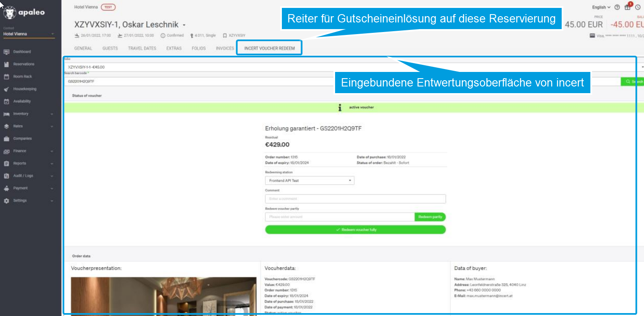The image size is (644, 316).
Task: Click the Audit / Logs icon
Action: pos(7,176)
